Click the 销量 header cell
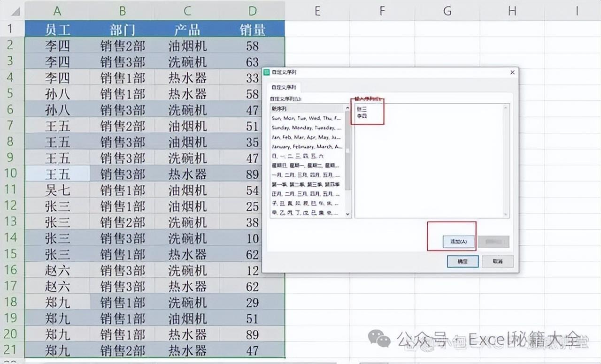The height and width of the screenshot is (364, 601). coord(253,30)
